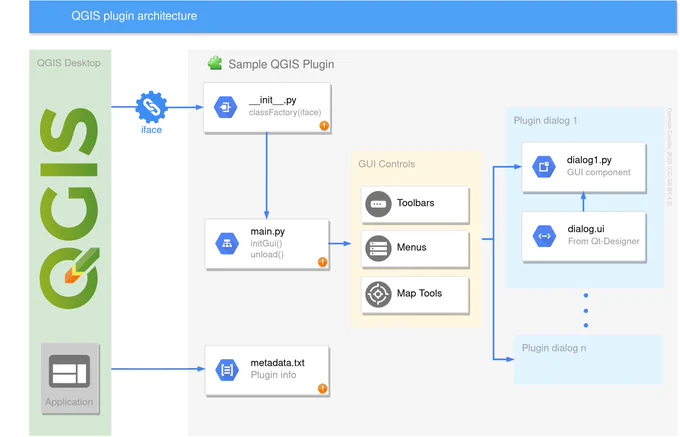Click the "QGIS plugin architecture" title
The height and width of the screenshot is (437, 680).
point(134,16)
